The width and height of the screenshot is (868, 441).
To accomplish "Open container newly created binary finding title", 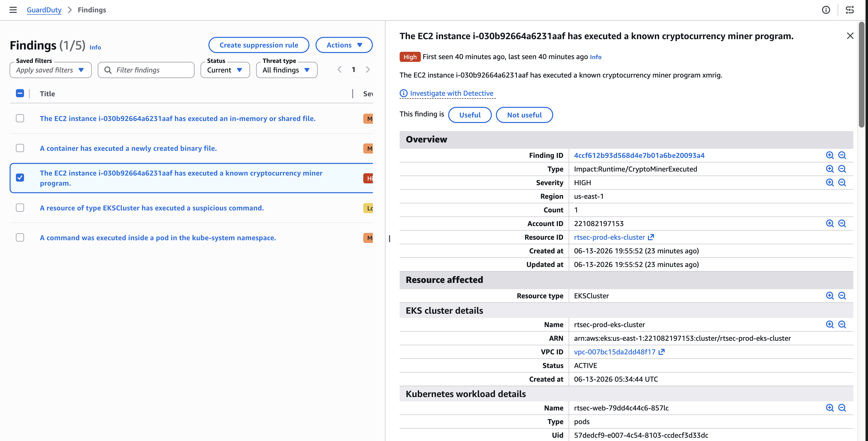I will (128, 148).
